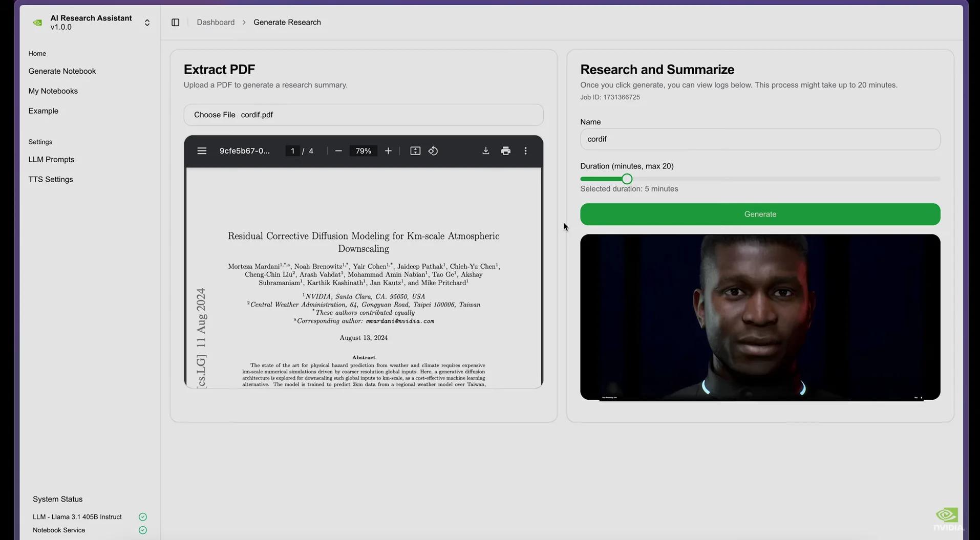Click the Duration slider handle

click(627, 179)
